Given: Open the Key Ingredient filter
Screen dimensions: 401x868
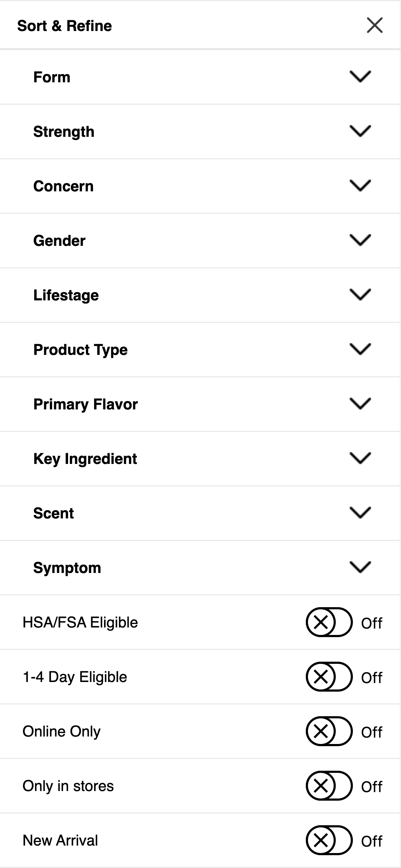Looking at the screenshot, I should tap(361, 459).
